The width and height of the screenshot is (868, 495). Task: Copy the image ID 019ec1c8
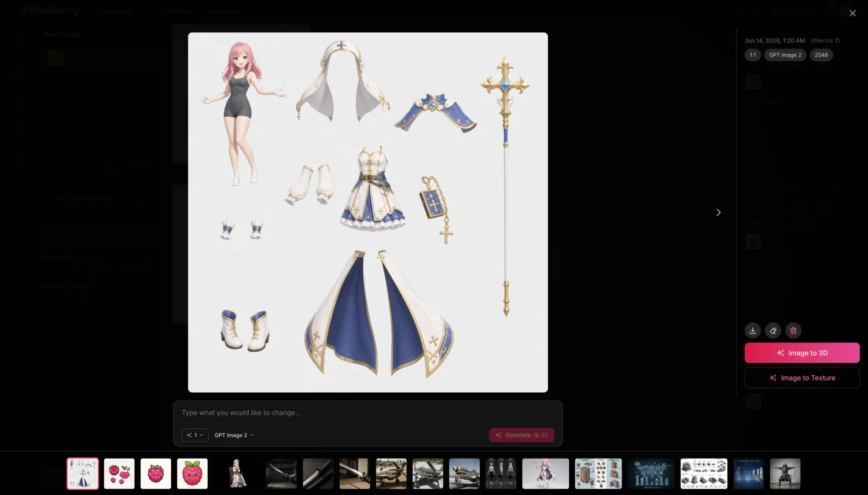tap(837, 40)
